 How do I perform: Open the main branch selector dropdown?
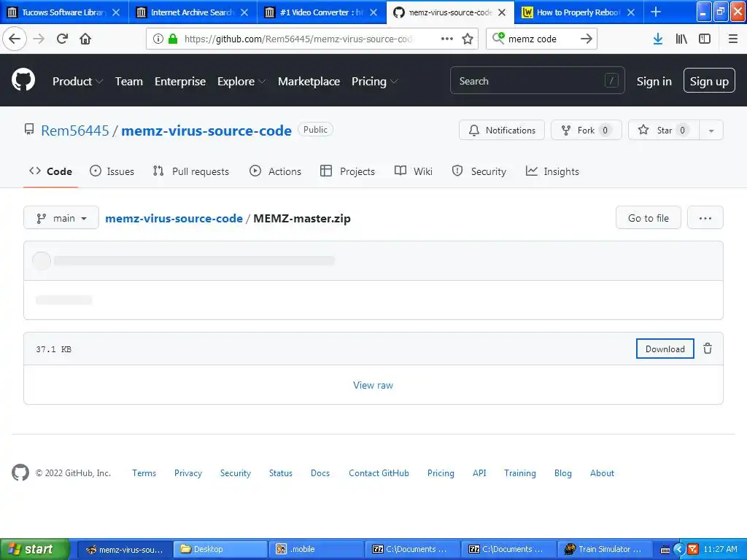click(61, 218)
